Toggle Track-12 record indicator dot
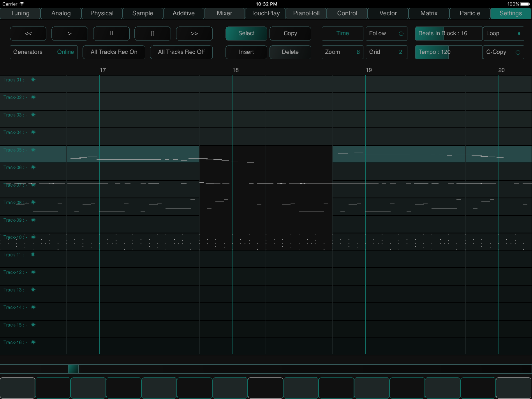532x399 pixels. coord(33,272)
